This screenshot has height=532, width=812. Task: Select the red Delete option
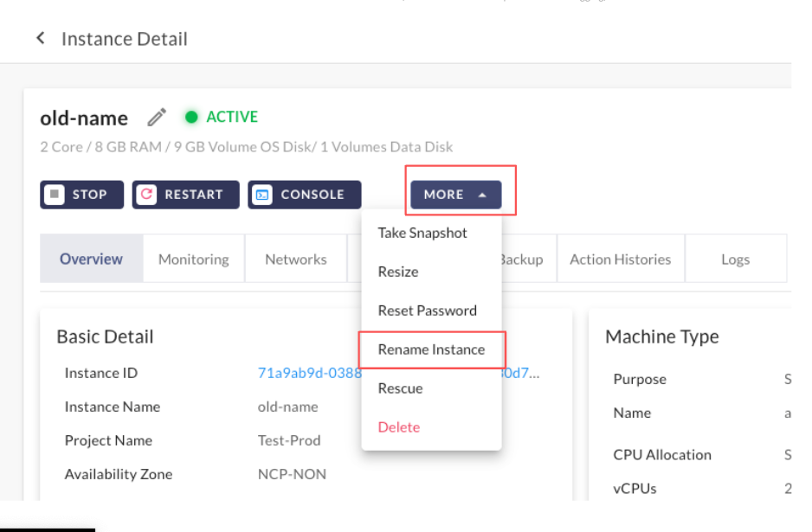coord(399,427)
